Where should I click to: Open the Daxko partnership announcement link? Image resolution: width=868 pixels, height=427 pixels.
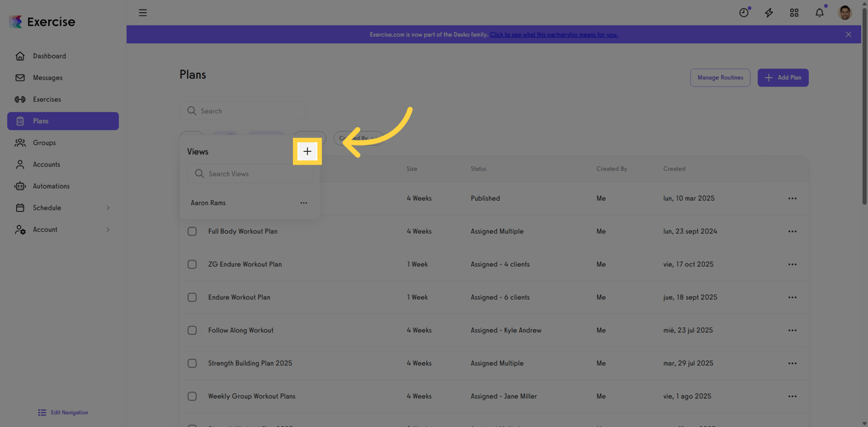[x=553, y=34]
